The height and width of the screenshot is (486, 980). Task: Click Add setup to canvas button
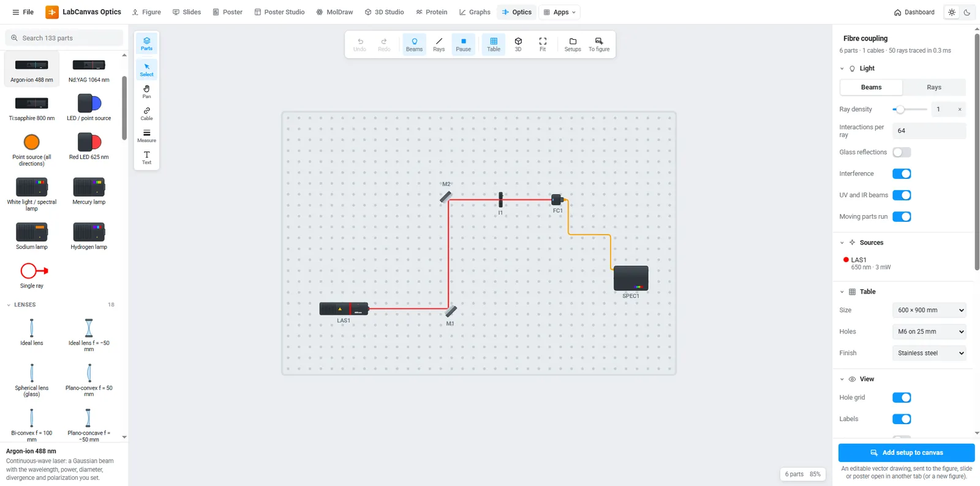click(907, 453)
